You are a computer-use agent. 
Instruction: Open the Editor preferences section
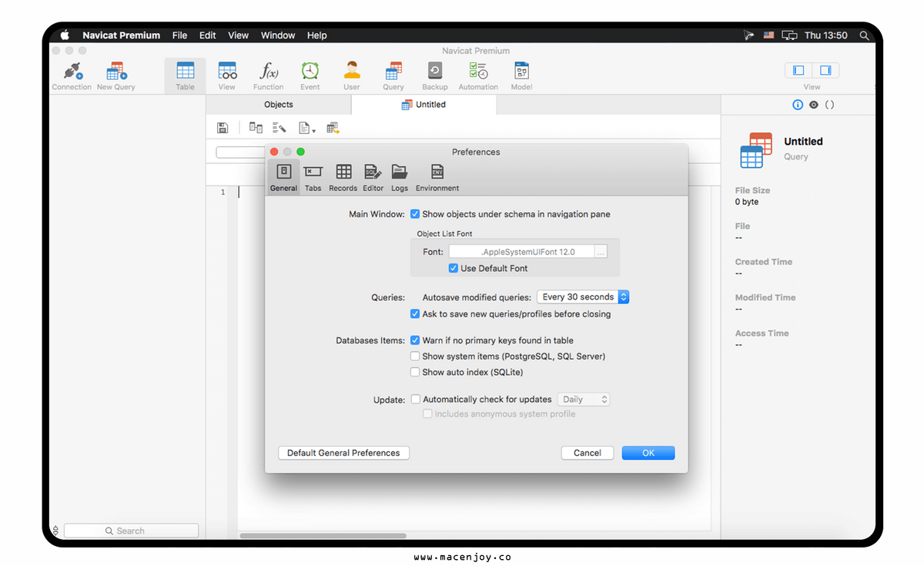point(373,177)
